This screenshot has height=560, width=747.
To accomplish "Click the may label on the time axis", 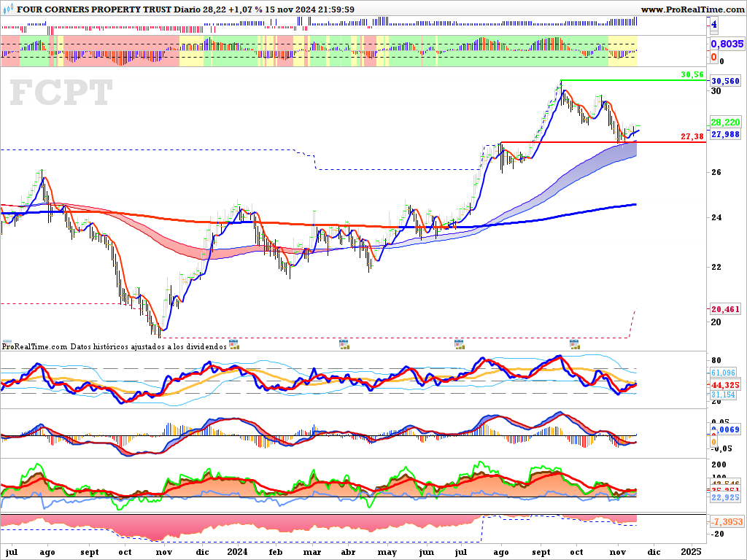I will coord(387,553).
